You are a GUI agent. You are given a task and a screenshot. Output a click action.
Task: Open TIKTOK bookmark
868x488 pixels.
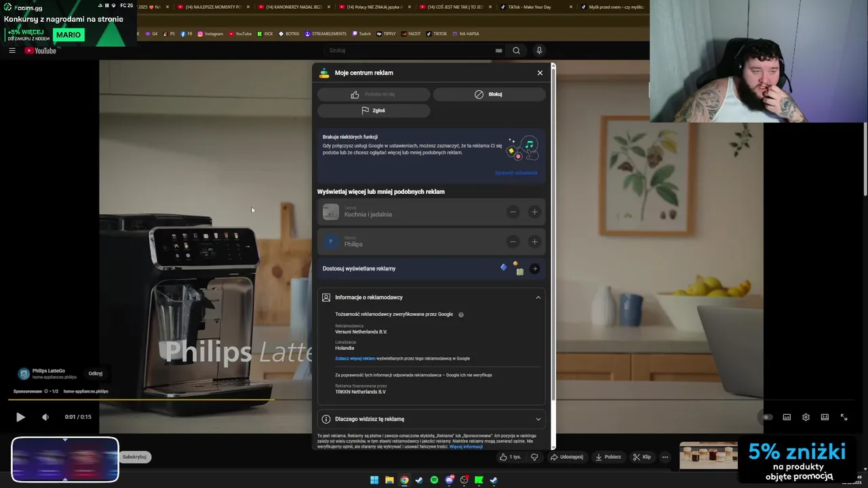tap(437, 34)
